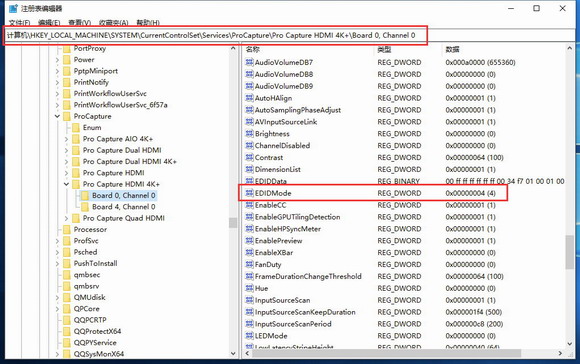Click the Brightness value icon
The width and height of the screenshot is (580, 364).
(249, 134)
